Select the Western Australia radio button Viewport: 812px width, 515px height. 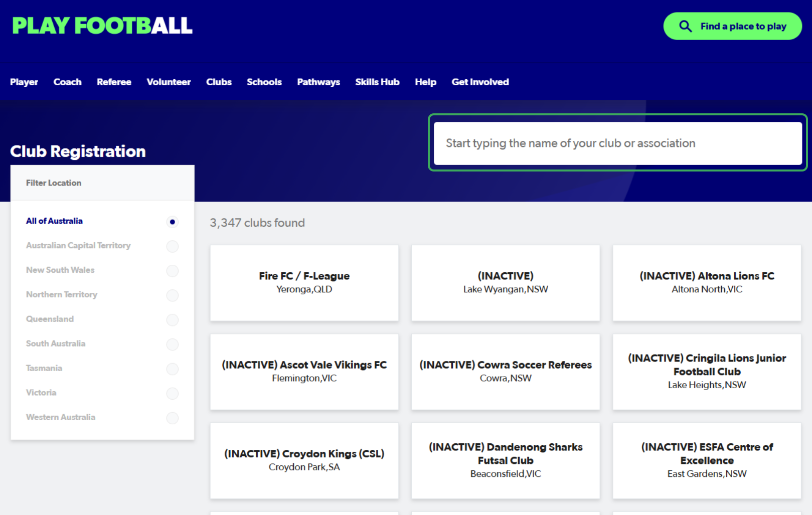tap(172, 418)
